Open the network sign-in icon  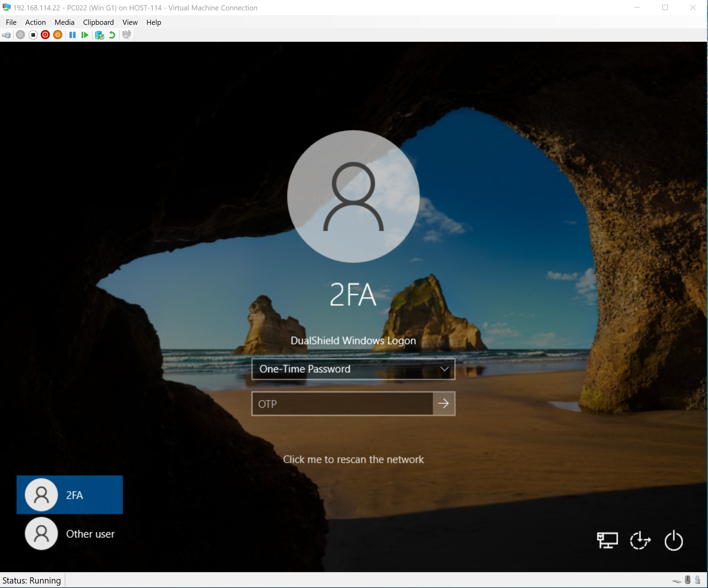[x=607, y=540]
